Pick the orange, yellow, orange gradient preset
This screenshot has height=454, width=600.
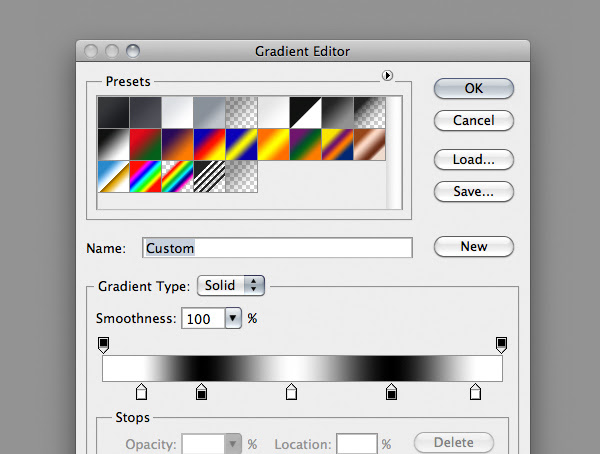pyautogui.click(x=274, y=144)
